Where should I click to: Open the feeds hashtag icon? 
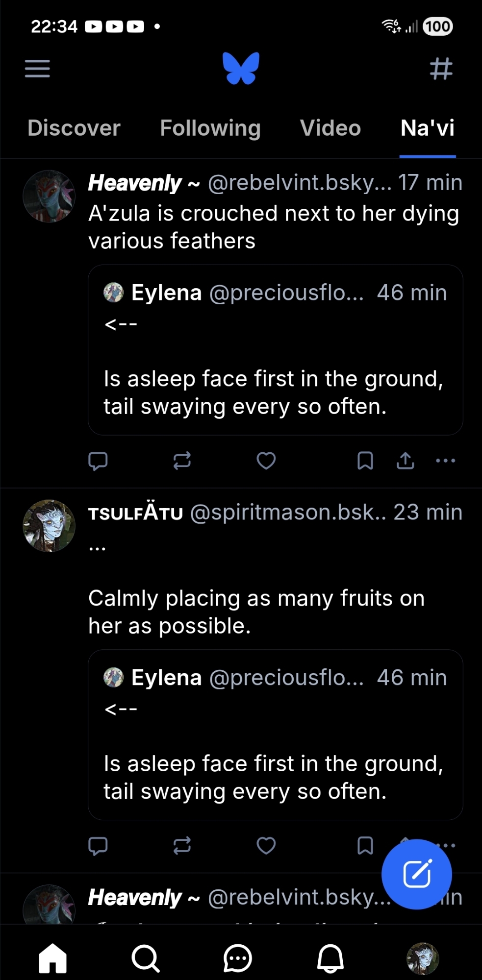[x=441, y=69]
